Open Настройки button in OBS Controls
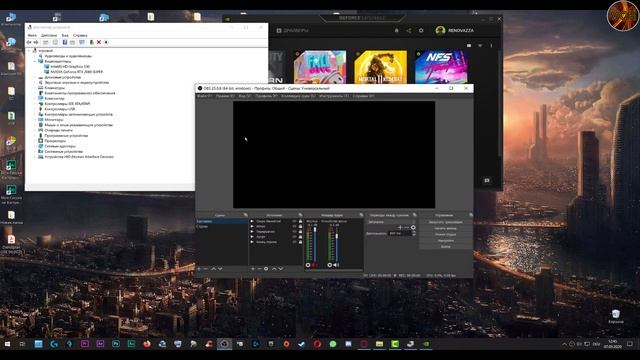This screenshot has height=360, width=640. pyautogui.click(x=445, y=240)
